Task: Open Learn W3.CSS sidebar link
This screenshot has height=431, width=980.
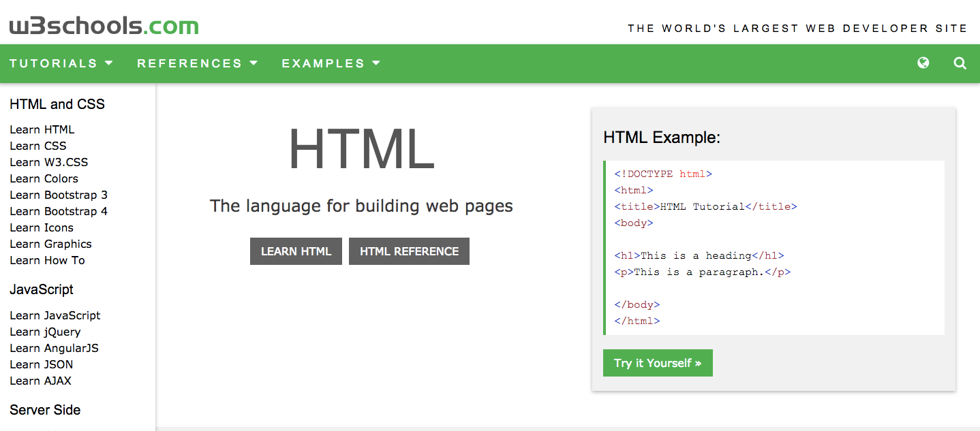Action: coord(49,162)
